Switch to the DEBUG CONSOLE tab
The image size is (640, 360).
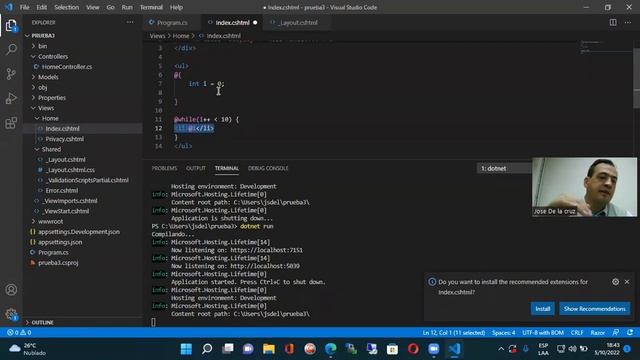[268, 168]
